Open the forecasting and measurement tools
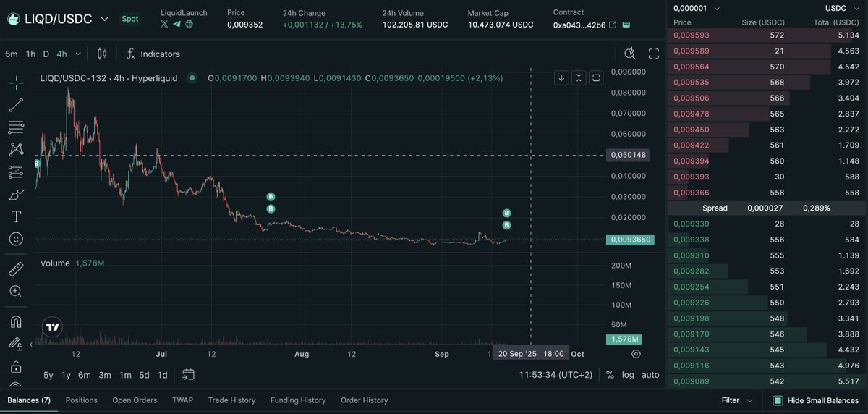Viewport: 868px width, 414px height. pos(16,172)
